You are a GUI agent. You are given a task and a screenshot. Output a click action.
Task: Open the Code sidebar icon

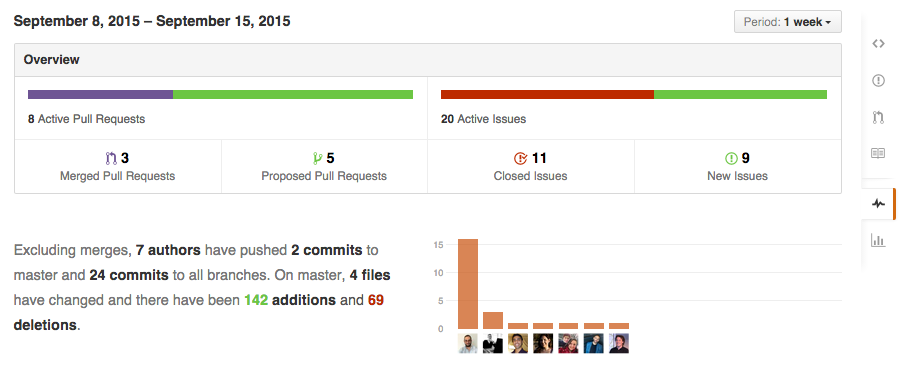point(878,44)
